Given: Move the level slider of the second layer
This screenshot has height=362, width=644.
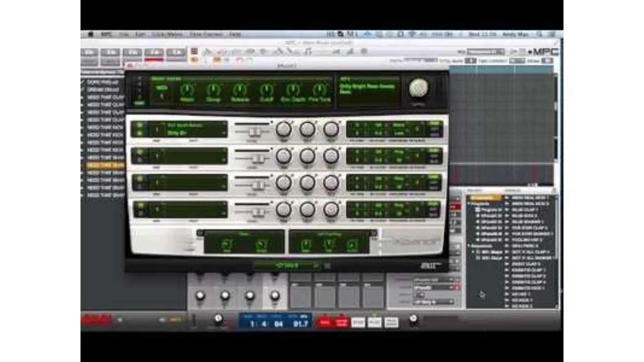Looking at the screenshot, I should click(x=258, y=158).
